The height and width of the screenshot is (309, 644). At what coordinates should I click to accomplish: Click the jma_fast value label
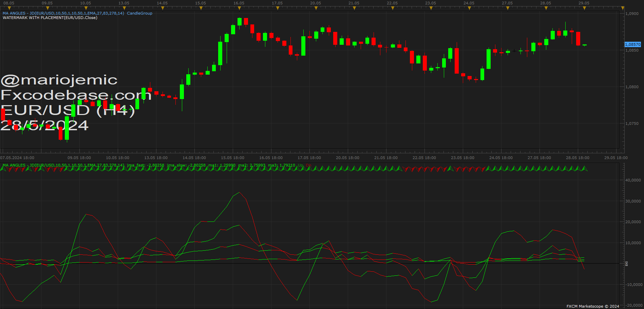pos(145,165)
